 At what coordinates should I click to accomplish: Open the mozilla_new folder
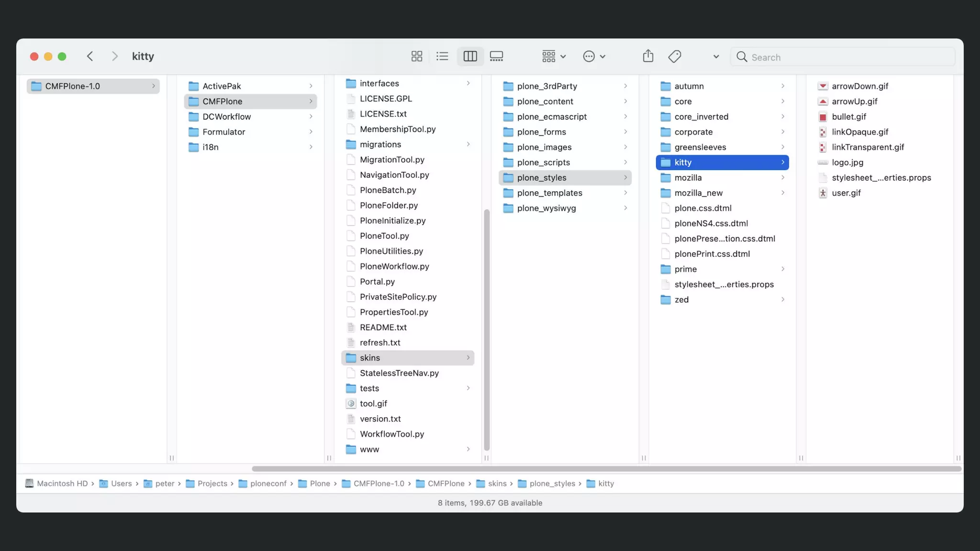tap(698, 193)
